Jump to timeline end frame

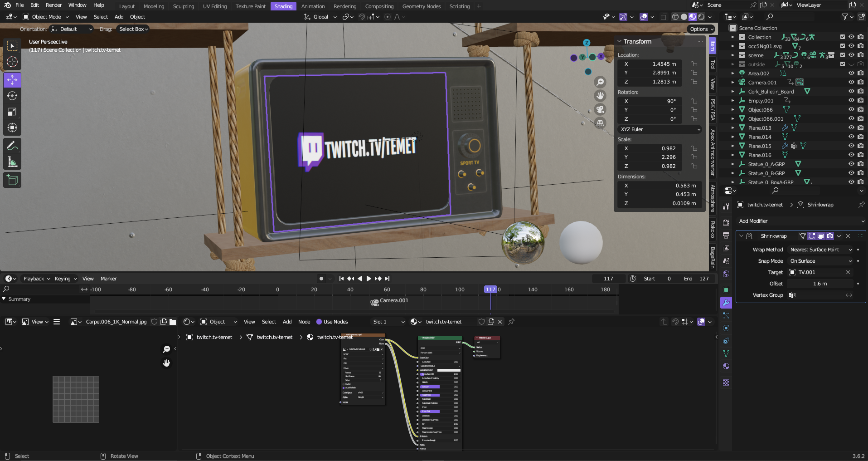[x=387, y=279]
